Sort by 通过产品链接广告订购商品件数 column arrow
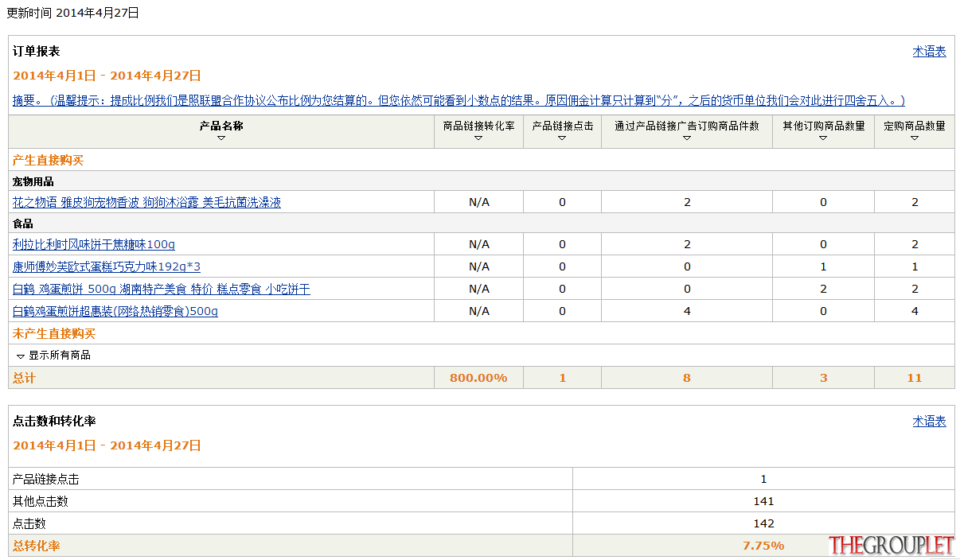The width and height of the screenshot is (960, 560). tap(687, 138)
